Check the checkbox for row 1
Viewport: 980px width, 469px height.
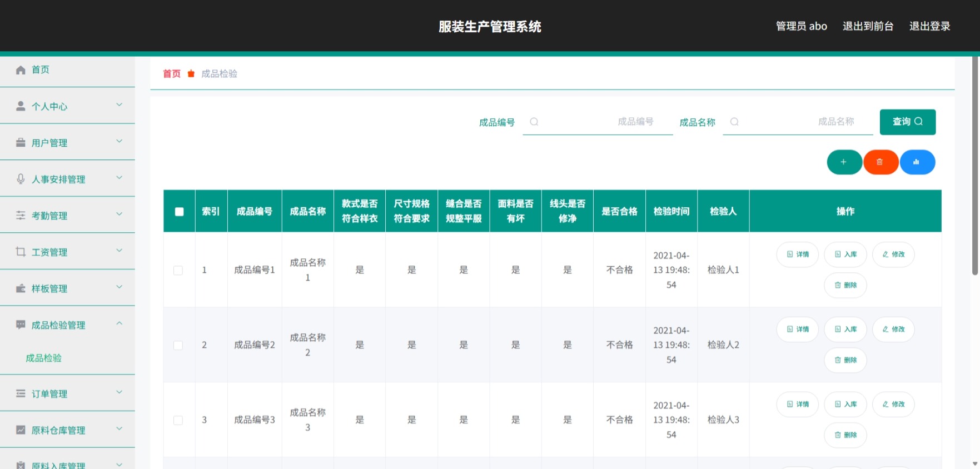tap(178, 271)
